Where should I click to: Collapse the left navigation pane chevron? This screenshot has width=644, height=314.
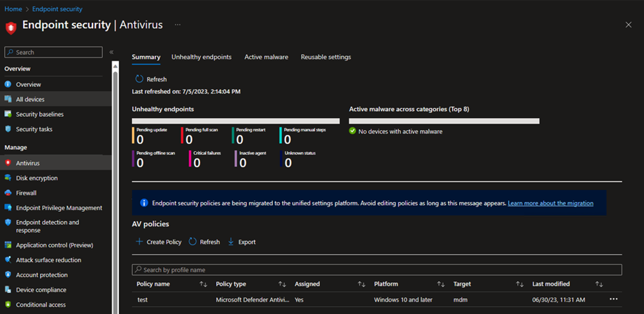pos(111,52)
